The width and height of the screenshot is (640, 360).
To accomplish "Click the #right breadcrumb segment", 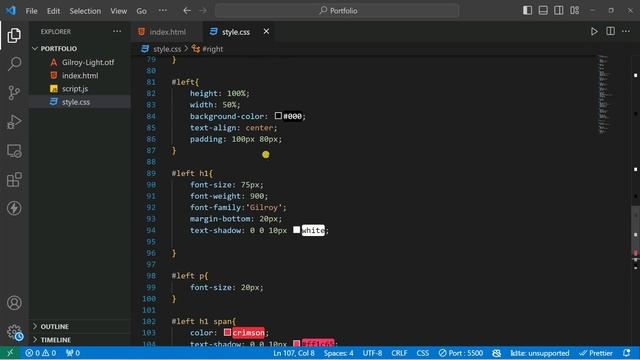I will 212,49.
